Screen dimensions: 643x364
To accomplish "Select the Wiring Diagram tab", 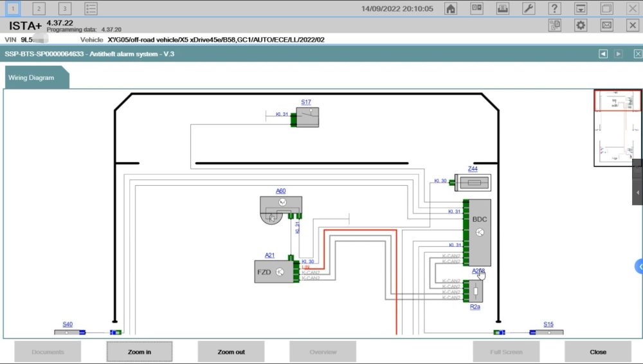I will (37, 78).
